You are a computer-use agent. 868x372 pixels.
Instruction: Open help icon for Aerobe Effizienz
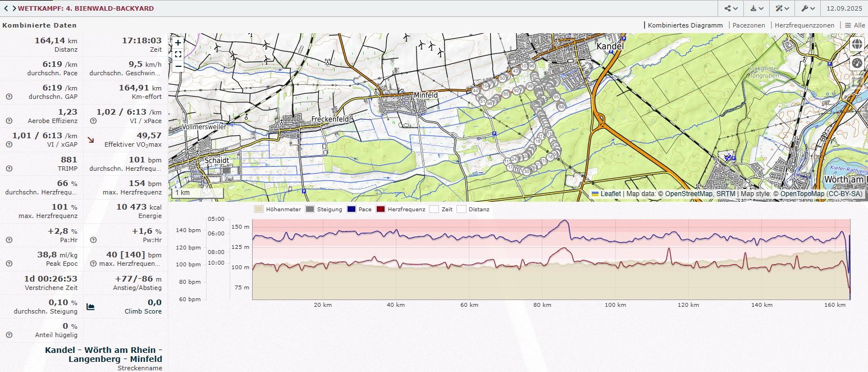[9, 121]
